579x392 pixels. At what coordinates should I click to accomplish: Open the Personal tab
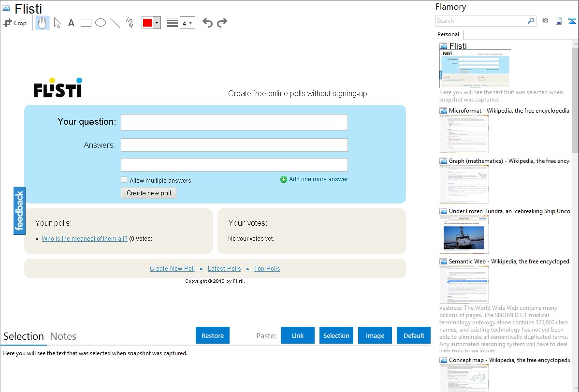[449, 34]
